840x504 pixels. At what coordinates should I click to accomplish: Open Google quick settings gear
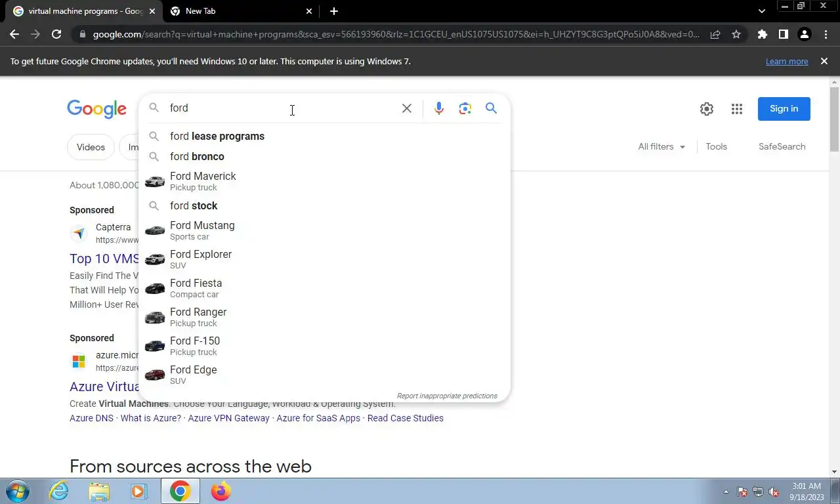[x=707, y=109]
